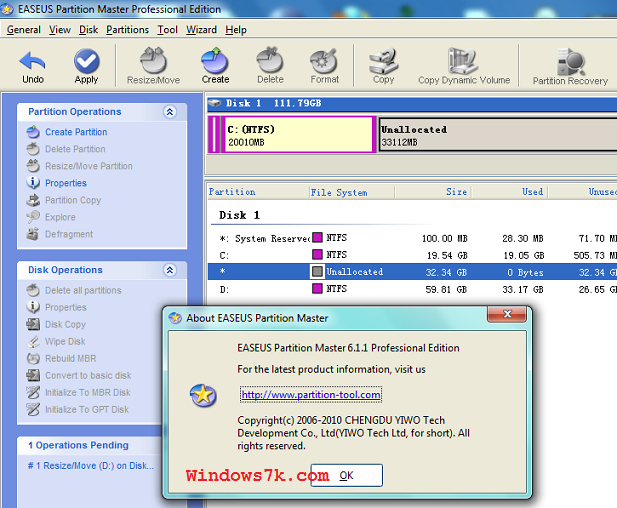The height and width of the screenshot is (508, 617).
Task: Select the Unallocated 32.34 GB row
Action: click(x=412, y=272)
